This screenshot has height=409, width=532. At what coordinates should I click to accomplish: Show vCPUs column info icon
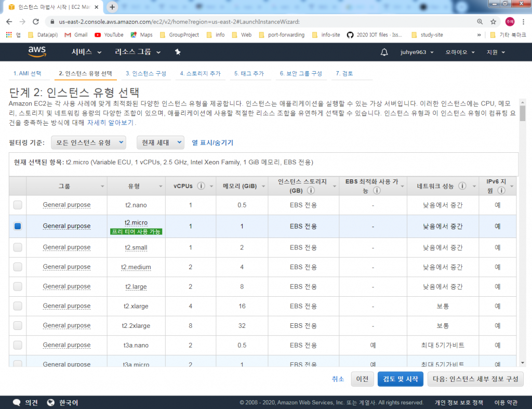201,186
